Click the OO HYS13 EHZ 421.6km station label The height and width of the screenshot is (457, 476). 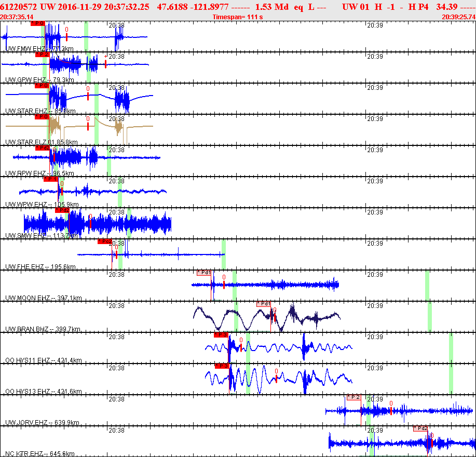pos(44,392)
